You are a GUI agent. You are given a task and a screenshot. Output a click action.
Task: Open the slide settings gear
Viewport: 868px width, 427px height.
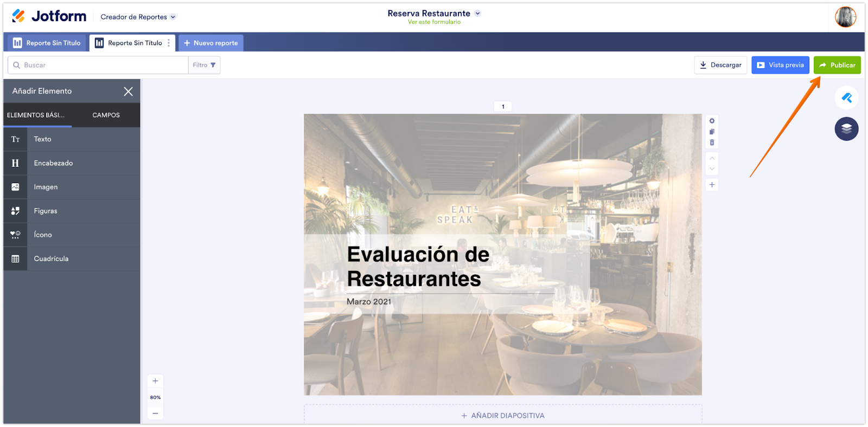(712, 121)
